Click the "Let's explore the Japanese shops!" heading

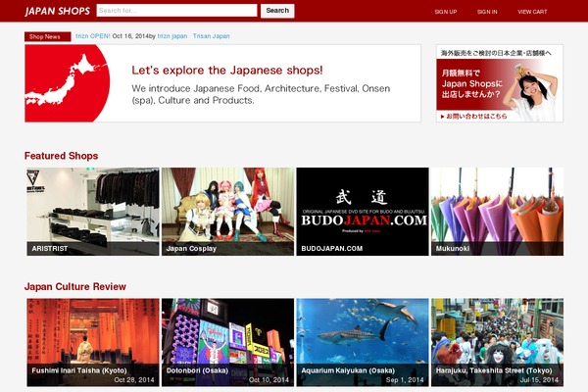[x=227, y=71]
